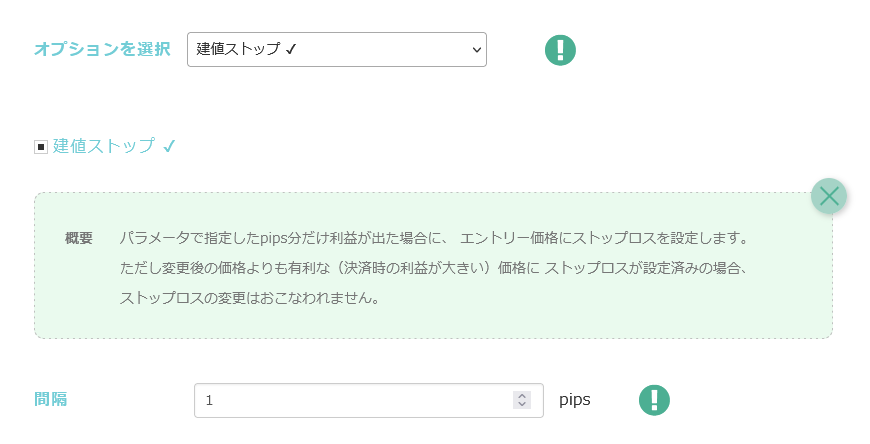Viewport: 870px width, 444px height.
Task: Click the description line starting with ただし変更後
Action: tap(434, 268)
